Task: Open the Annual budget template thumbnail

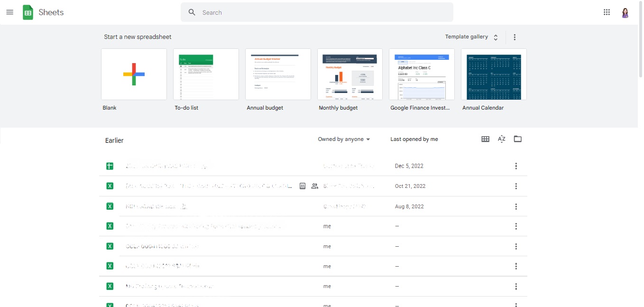Action: 278,74
